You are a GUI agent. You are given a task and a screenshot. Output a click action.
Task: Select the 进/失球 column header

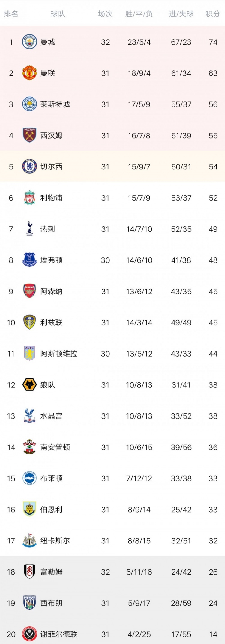(x=181, y=14)
